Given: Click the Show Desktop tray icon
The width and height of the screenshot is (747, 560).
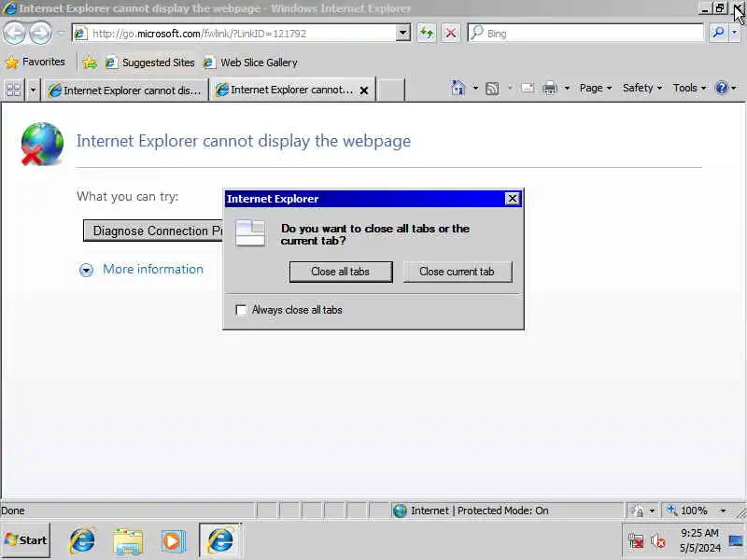Looking at the screenshot, I should (736, 541).
